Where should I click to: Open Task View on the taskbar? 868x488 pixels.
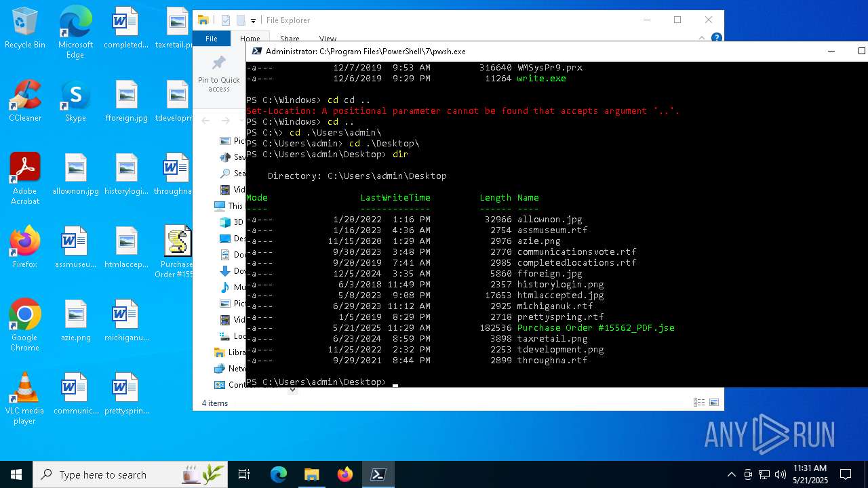[244, 474]
